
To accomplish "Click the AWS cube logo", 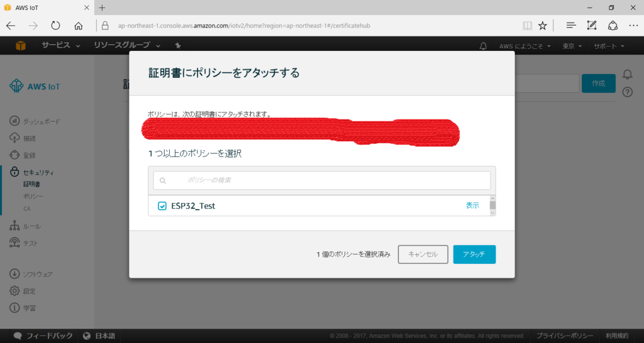I will tap(21, 45).
